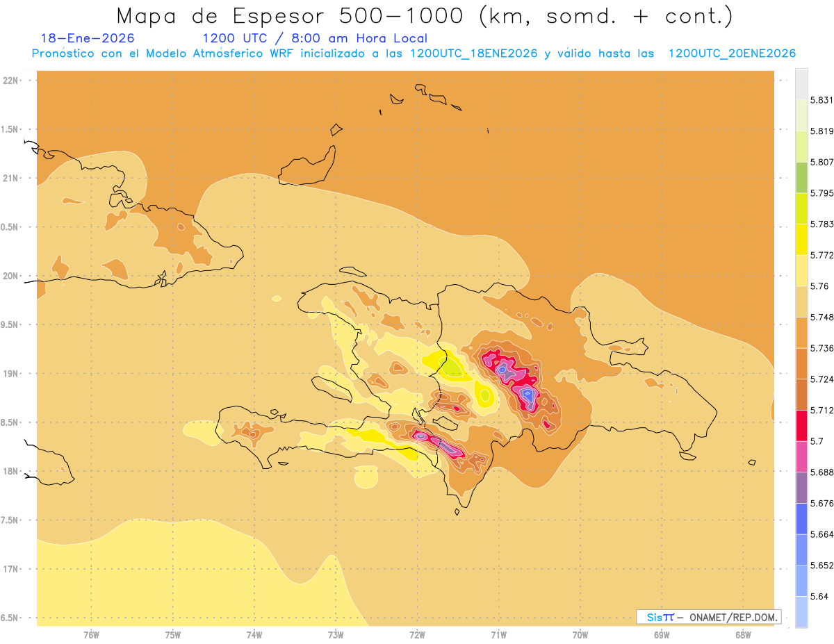834x644 pixels.
Task: Click the longitude label 72W
Action: [417, 635]
